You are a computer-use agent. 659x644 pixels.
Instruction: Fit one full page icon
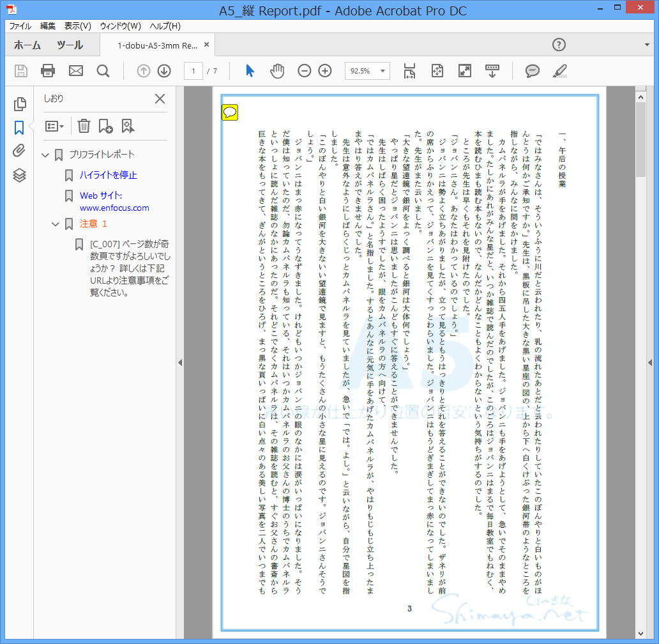(437, 71)
